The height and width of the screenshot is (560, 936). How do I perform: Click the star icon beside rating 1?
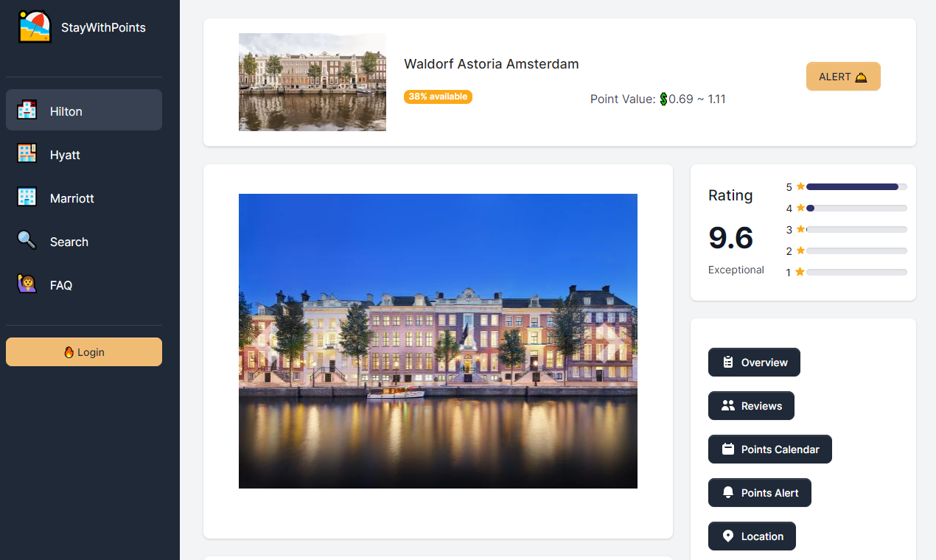tap(800, 272)
